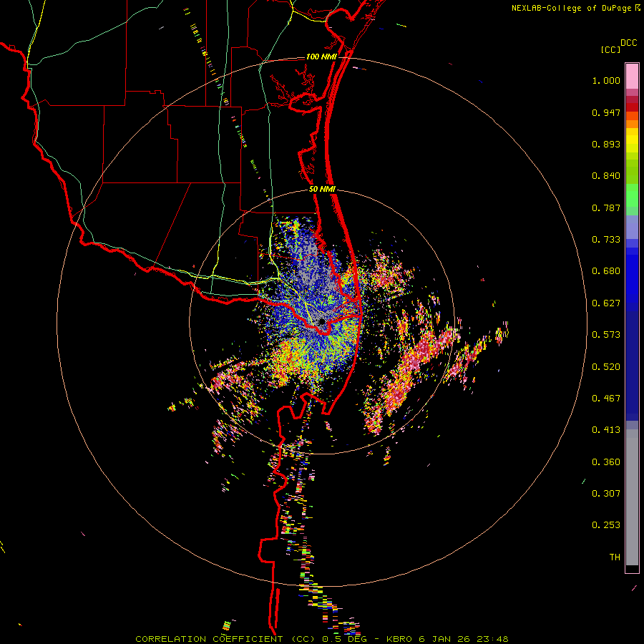This screenshot has height=644, width=644.
Task: Click the 100 NMI range ring label
Action: click(x=321, y=57)
